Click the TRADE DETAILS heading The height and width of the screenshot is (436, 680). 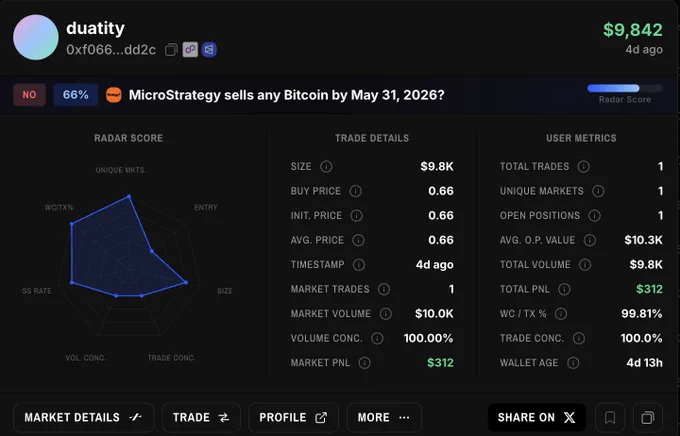click(372, 138)
